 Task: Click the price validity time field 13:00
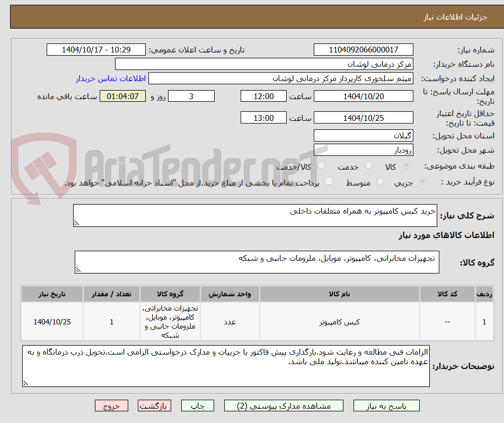(x=263, y=118)
